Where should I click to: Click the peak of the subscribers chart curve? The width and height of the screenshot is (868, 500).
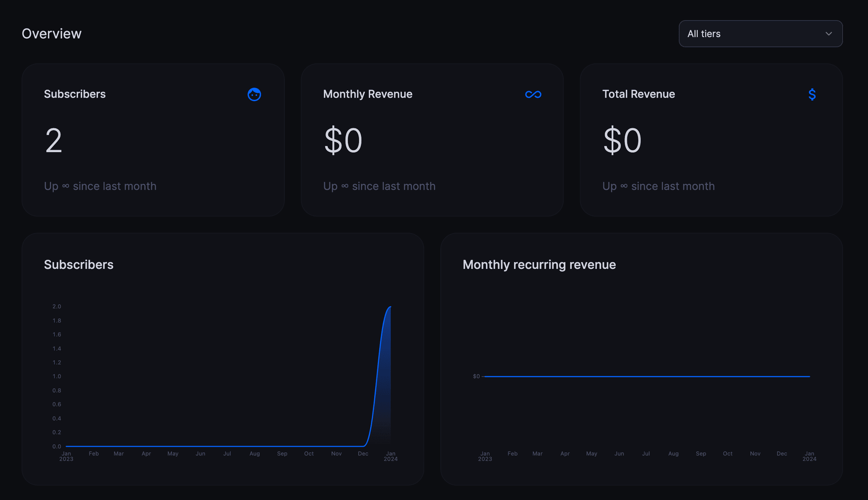(390, 307)
